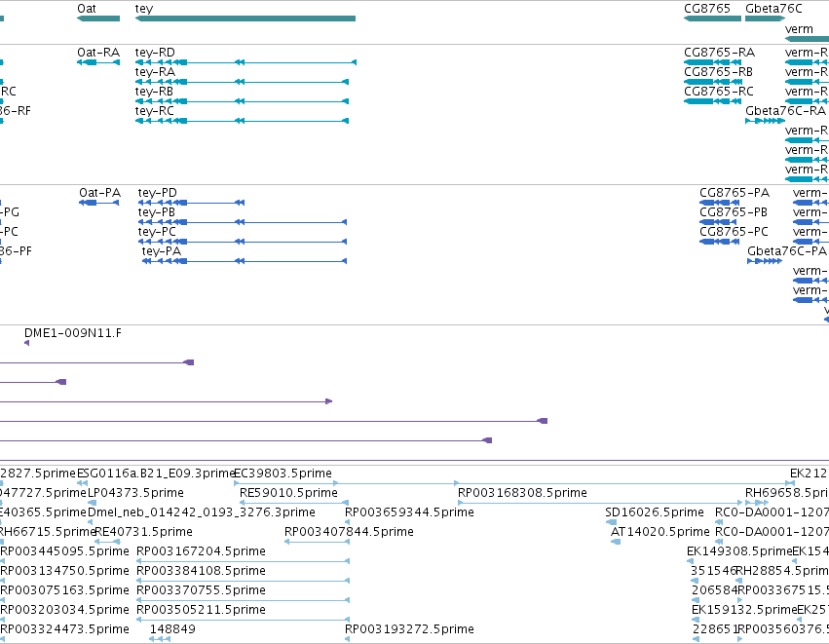The width and height of the screenshot is (829, 644).
Task: Select the tey-PD protein label
Action: click(158, 193)
